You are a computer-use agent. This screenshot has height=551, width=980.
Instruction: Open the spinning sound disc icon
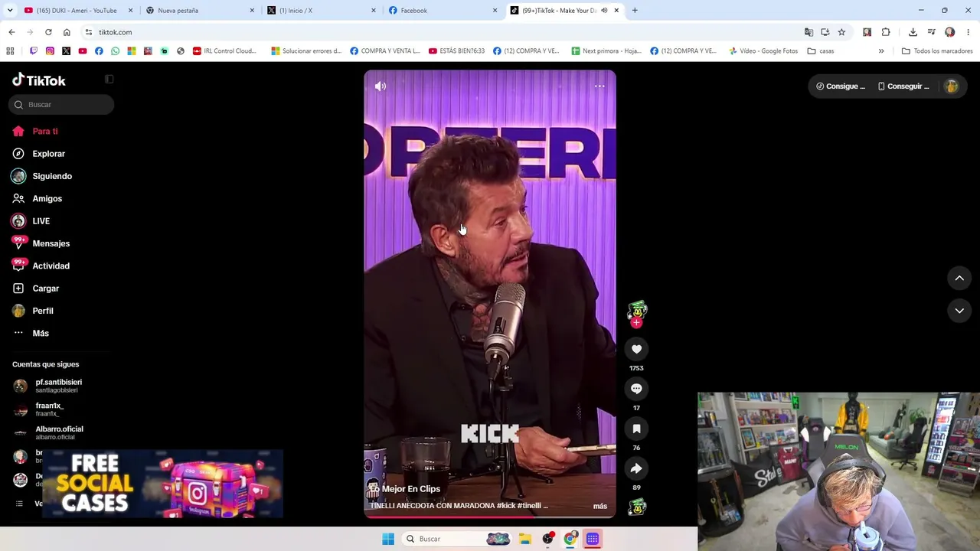click(x=637, y=507)
